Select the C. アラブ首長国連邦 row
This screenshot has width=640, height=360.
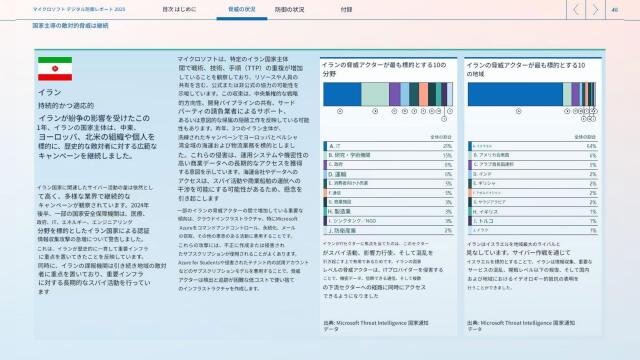tap(533, 165)
